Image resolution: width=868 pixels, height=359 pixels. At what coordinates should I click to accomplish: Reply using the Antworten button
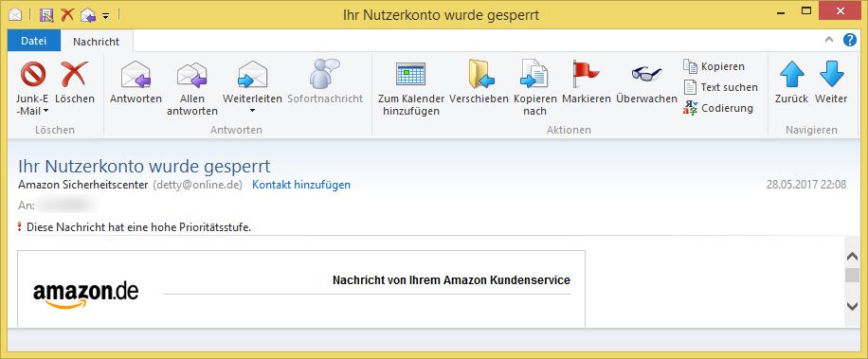coord(136,83)
